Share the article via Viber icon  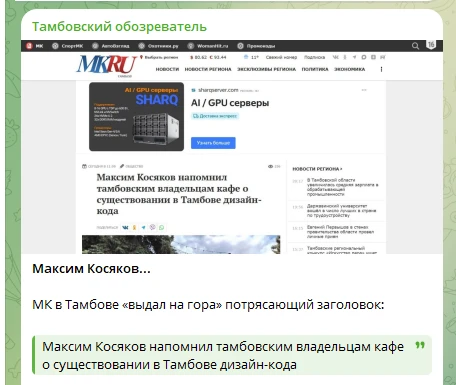152,227
